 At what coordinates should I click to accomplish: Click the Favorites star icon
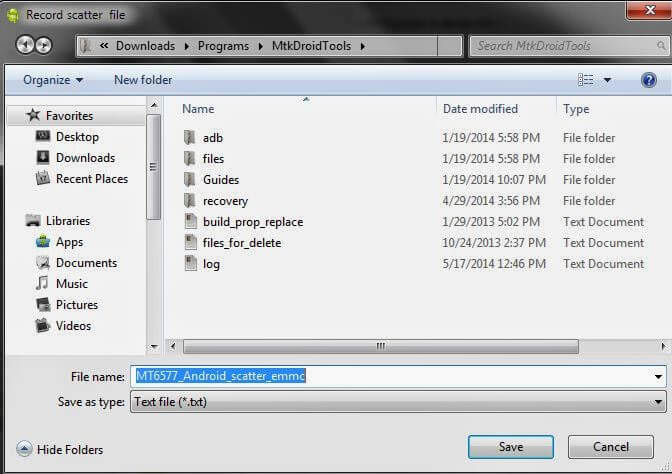[x=33, y=115]
